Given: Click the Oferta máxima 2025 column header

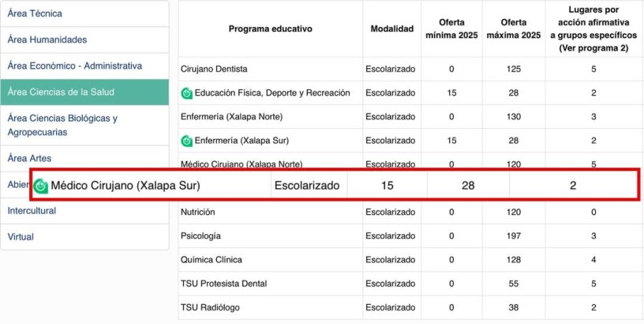Looking at the screenshot, I should coord(515,28).
